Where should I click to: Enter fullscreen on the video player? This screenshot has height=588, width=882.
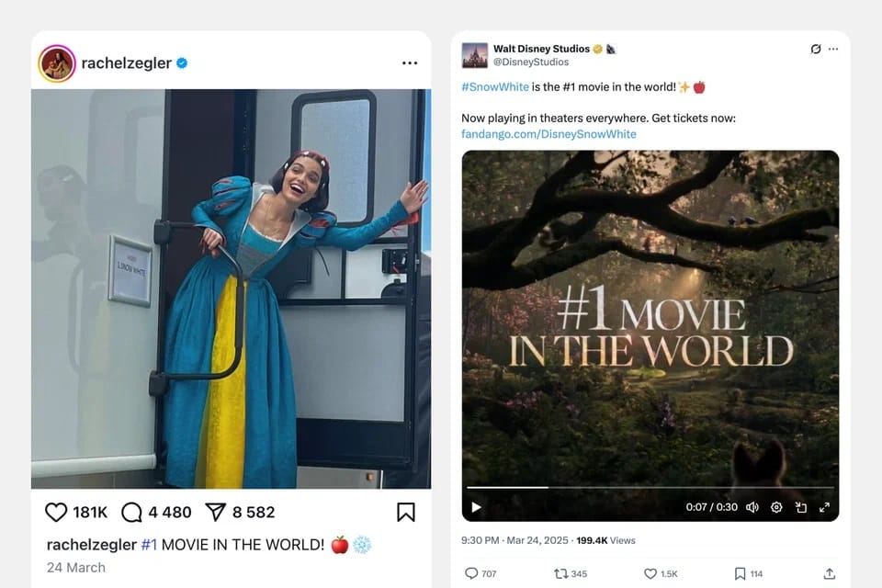(824, 507)
